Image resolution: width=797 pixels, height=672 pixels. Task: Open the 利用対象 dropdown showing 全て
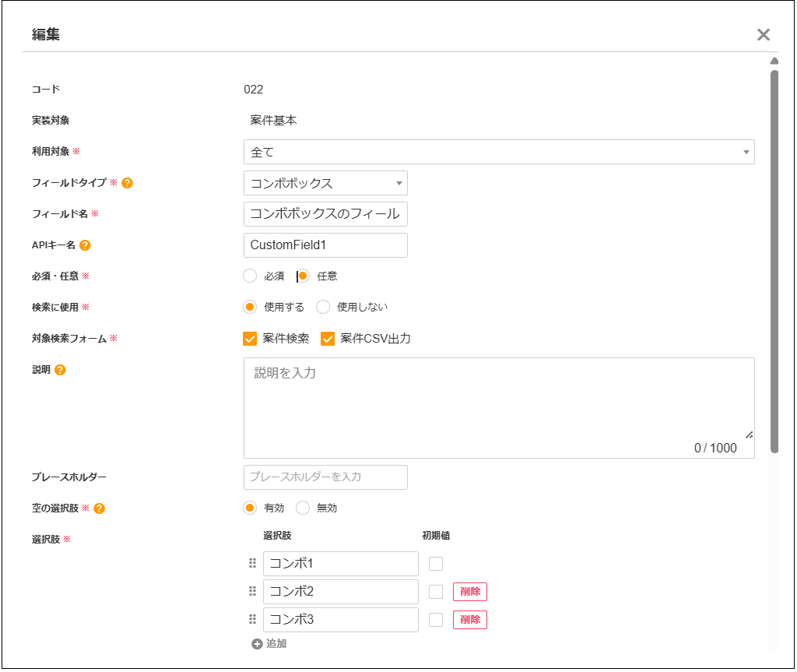coord(498,152)
